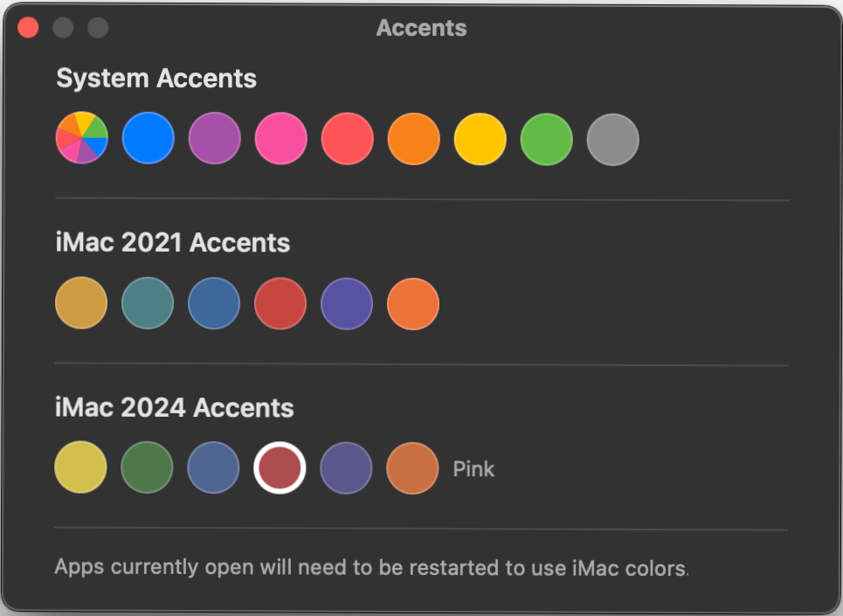Choose the gold iMac 2021 accent

(x=81, y=303)
